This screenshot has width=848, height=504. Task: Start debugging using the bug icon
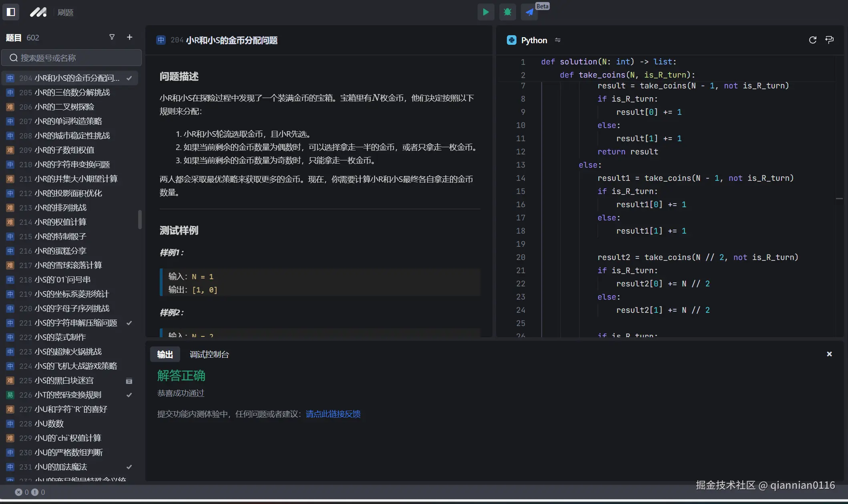tap(507, 12)
